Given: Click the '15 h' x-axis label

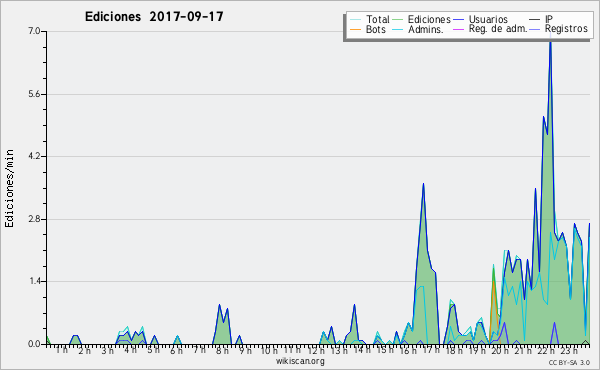Looking at the screenshot, I should 385,350.
